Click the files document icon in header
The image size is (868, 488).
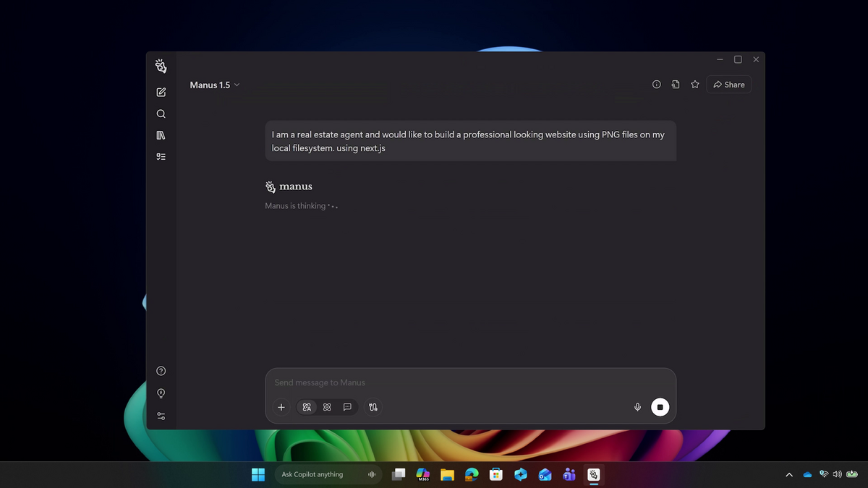pos(676,85)
